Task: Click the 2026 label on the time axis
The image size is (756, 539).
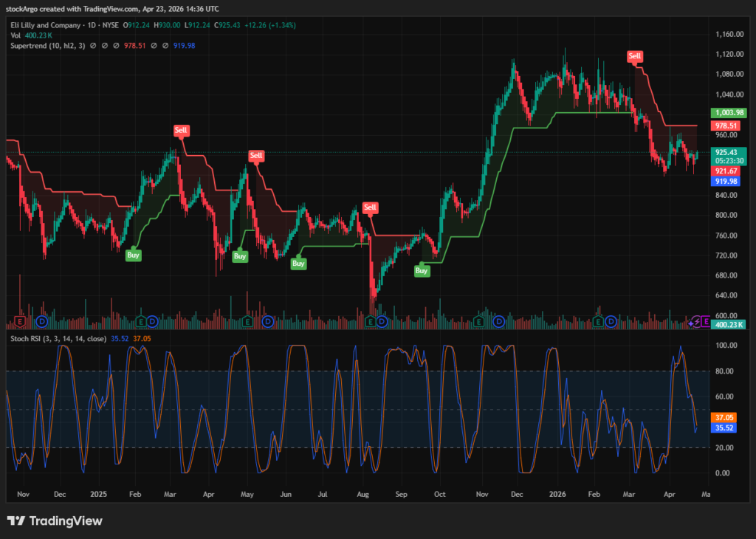Action: pyautogui.click(x=557, y=494)
